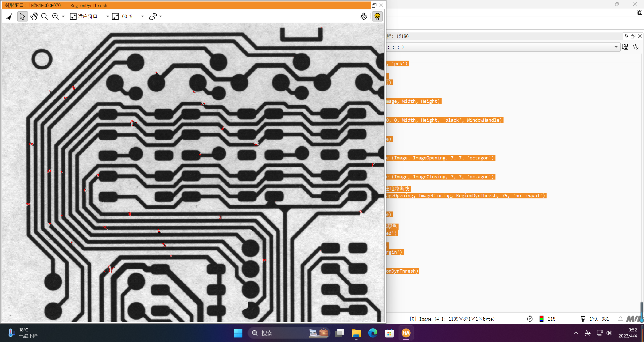
Task: Click the RGB color value indicator
Action: click(541, 319)
